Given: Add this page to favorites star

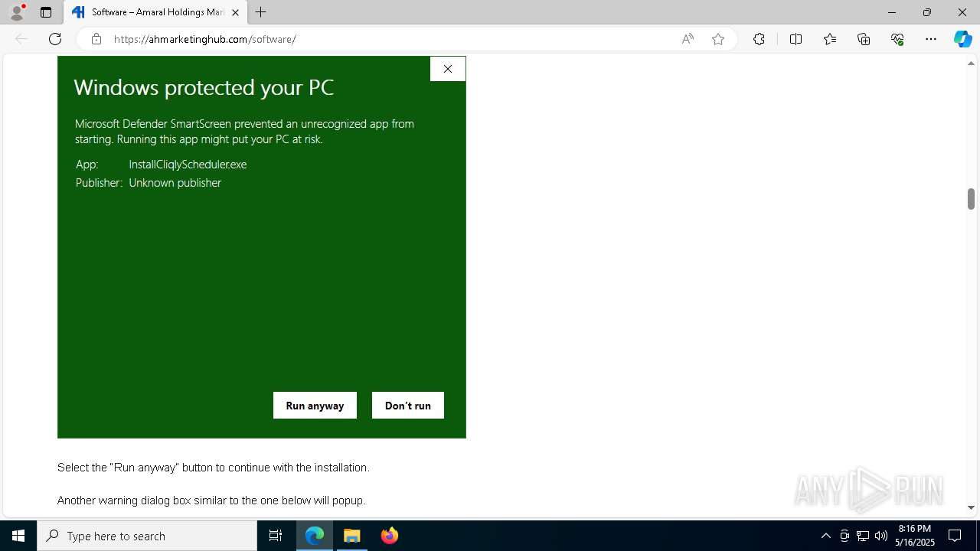Looking at the screenshot, I should click(x=718, y=39).
